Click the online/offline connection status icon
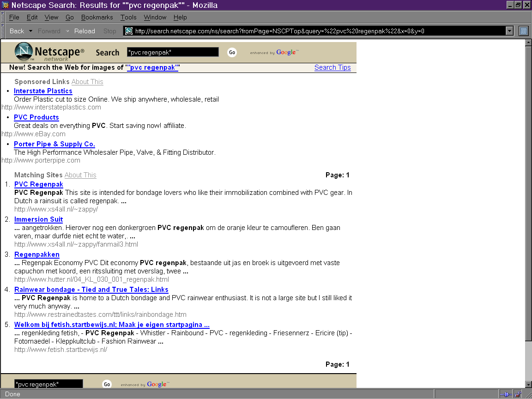Viewport: 532px width, 399px height. point(506,394)
